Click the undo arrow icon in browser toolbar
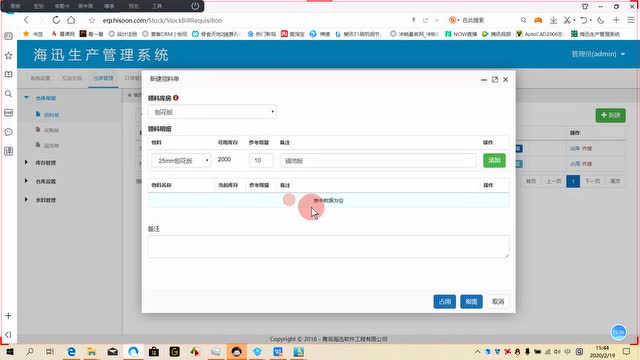Viewport: 640px width, 360px height. tap(584, 20)
